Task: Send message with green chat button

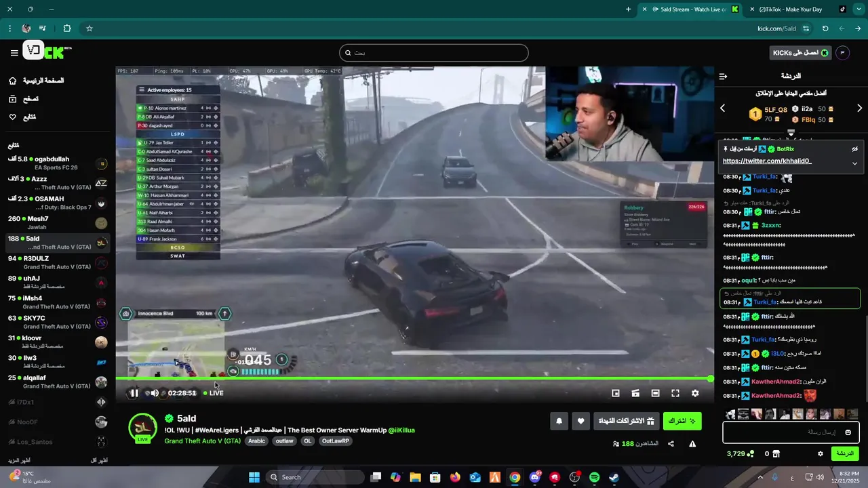Action: tap(845, 453)
